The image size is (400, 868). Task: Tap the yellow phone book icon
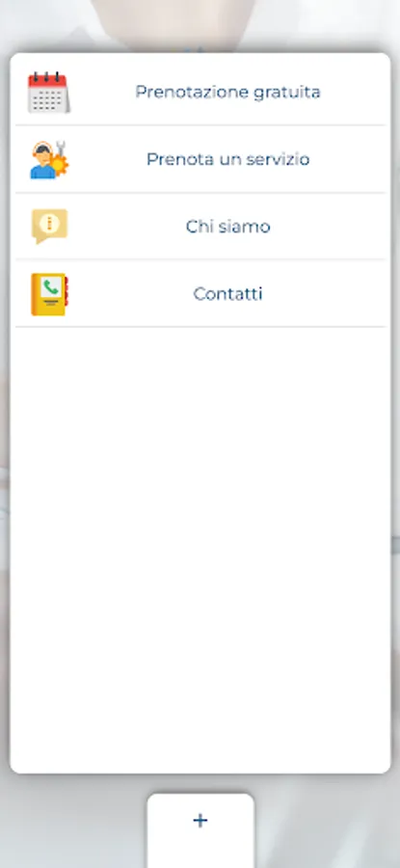(x=49, y=294)
